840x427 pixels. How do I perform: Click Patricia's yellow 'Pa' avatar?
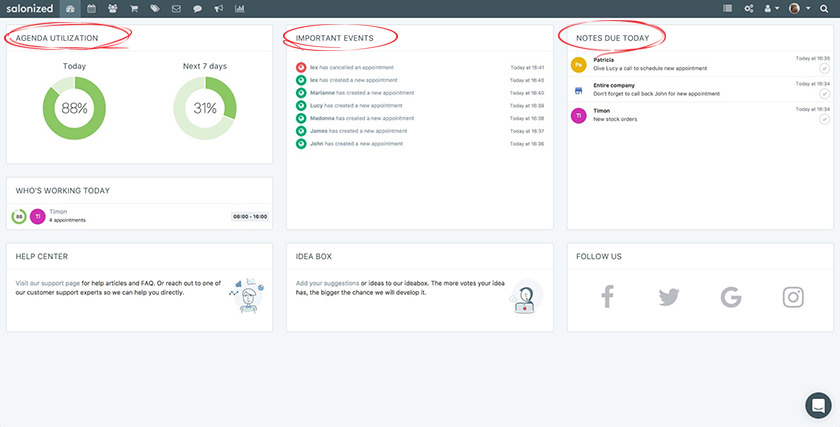579,64
